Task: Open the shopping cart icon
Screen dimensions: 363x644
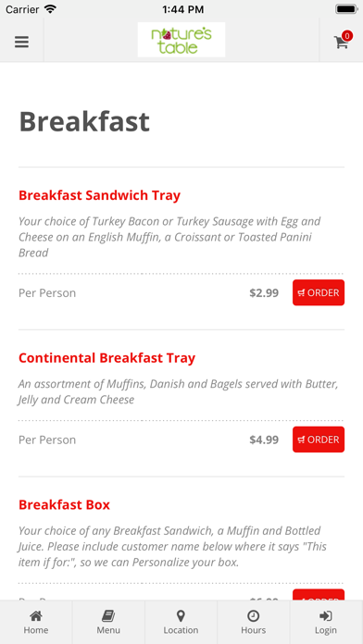Action: 341,43
